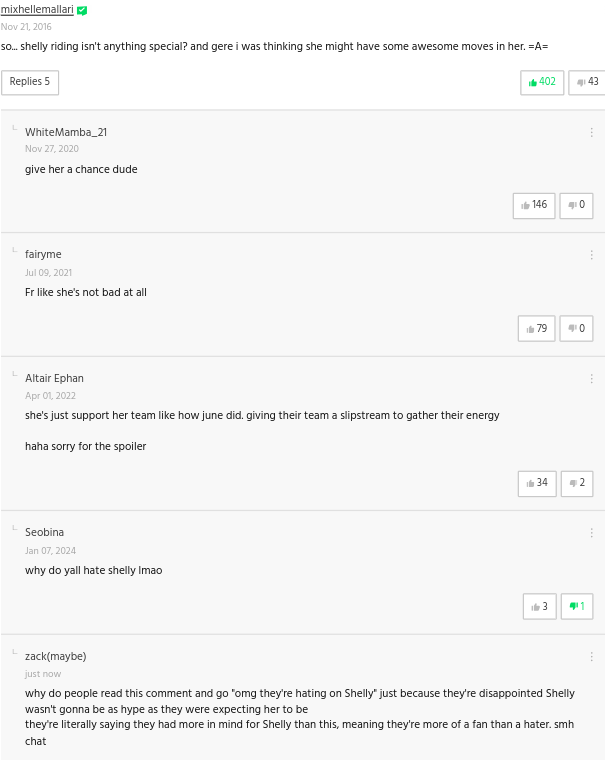
Task: Open options menu for WhiteMamba_21's reply
Action: pos(591,132)
